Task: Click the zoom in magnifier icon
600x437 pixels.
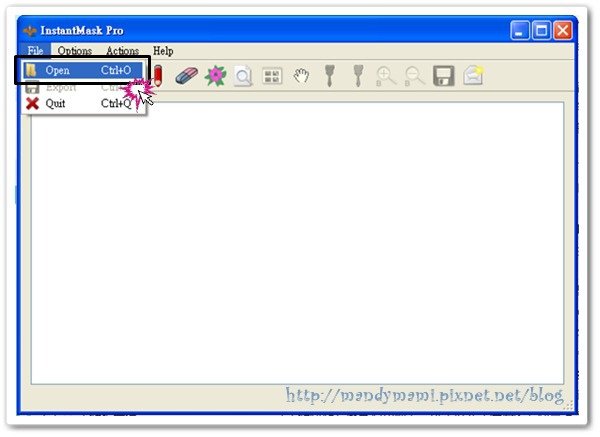Action: tap(386, 76)
